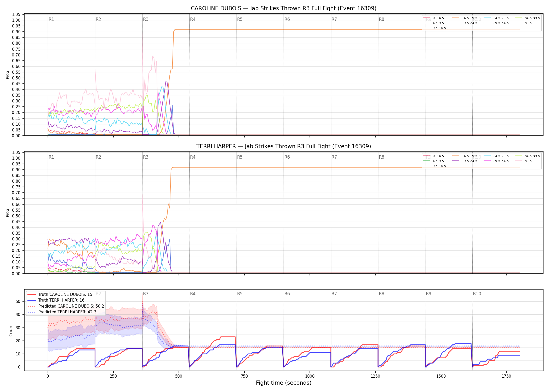Click the Fight time (seconds) axis label

coord(284,383)
